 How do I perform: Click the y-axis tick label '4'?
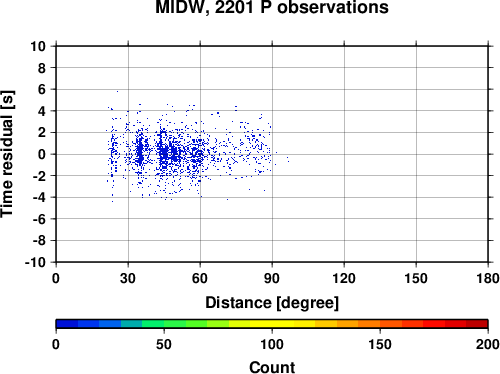click(x=42, y=111)
